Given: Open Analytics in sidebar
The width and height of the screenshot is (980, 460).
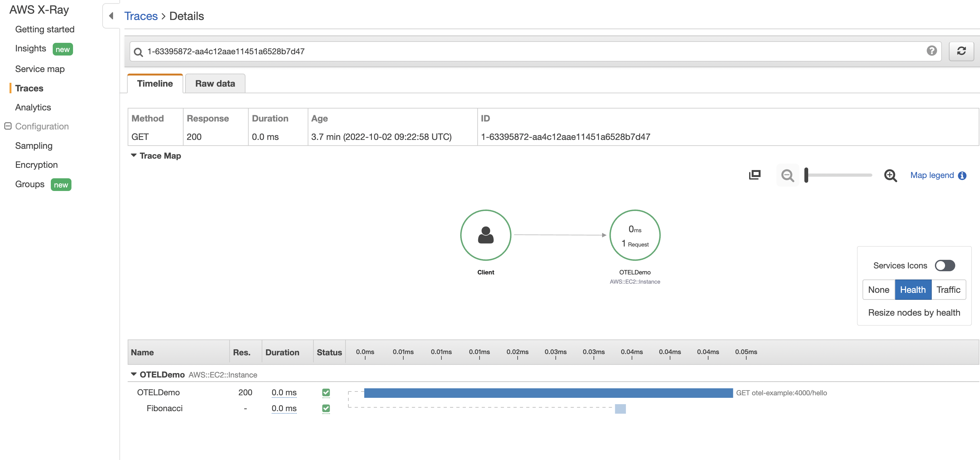Looking at the screenshot, I should (x=33, y=107).
